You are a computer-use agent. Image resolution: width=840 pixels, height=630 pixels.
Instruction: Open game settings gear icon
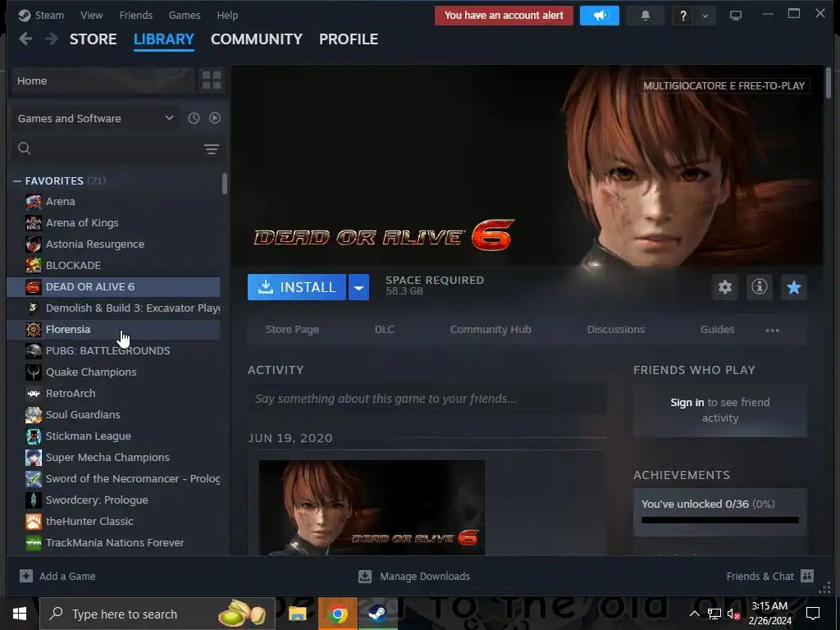pos(725,287)
